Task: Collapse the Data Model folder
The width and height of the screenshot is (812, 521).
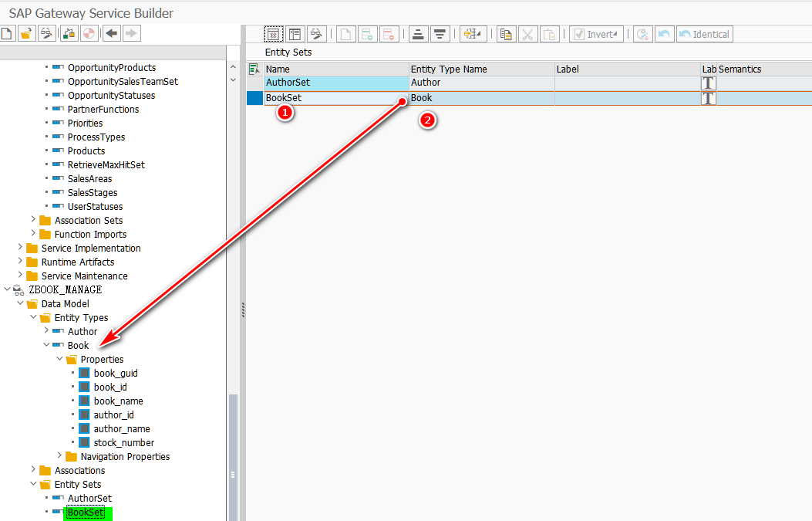Action: point(20,303)
